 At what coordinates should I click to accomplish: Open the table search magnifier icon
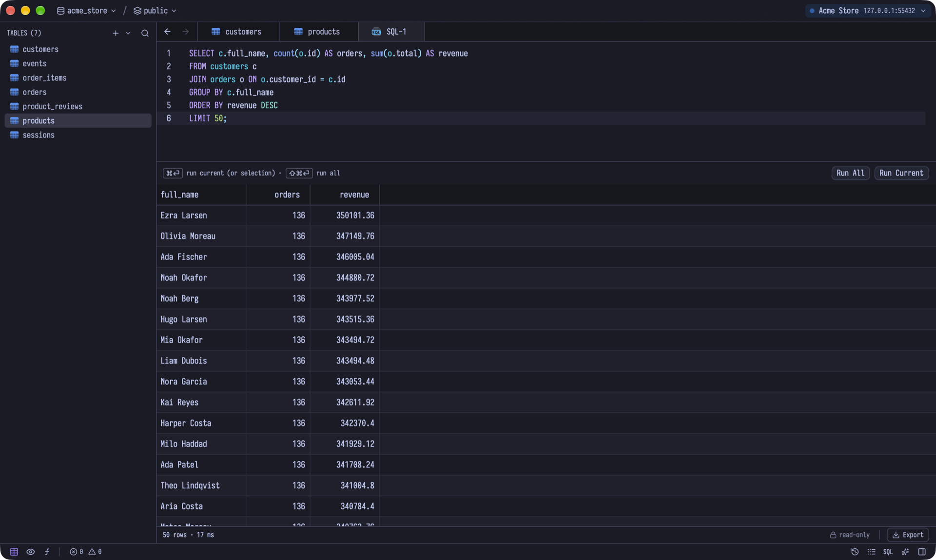(145, 33)
